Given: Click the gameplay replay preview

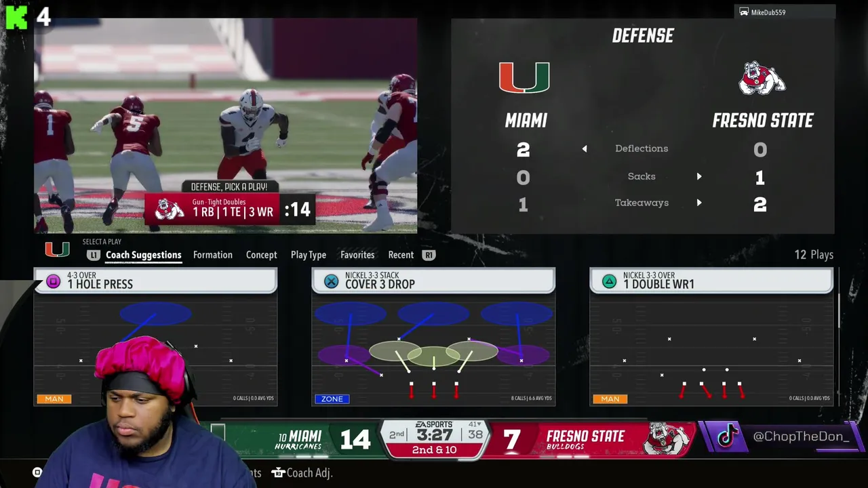Looking at the screenshot, I should tap(225, 126).
